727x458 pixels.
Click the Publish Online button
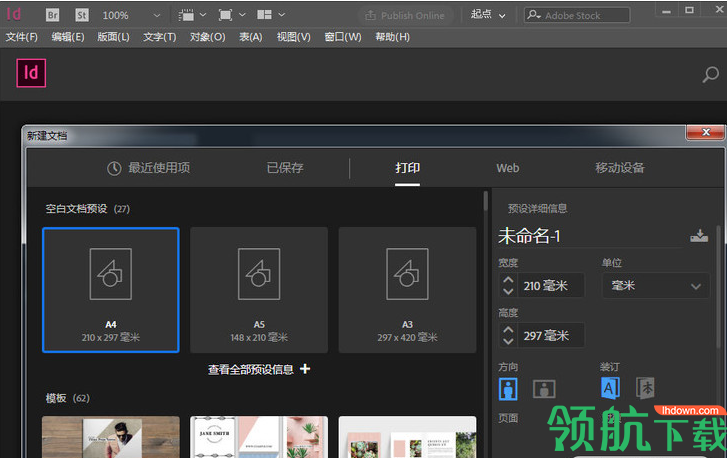pos(404,15)
